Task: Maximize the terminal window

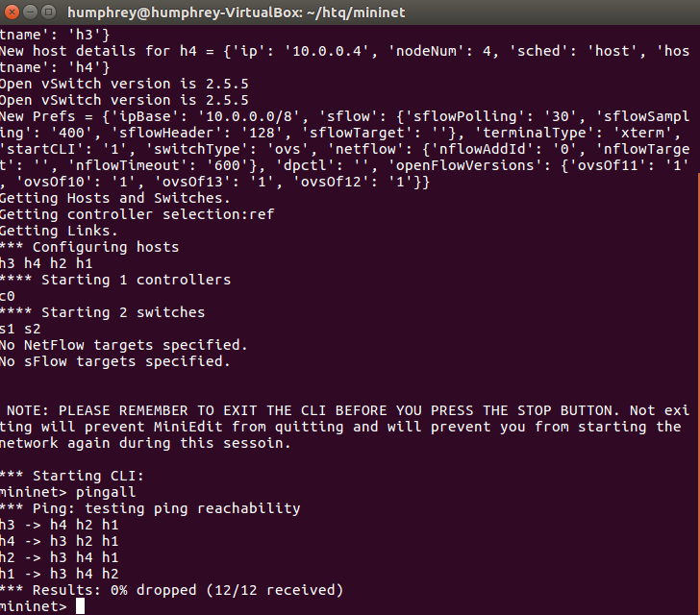Action: (48, 12)
